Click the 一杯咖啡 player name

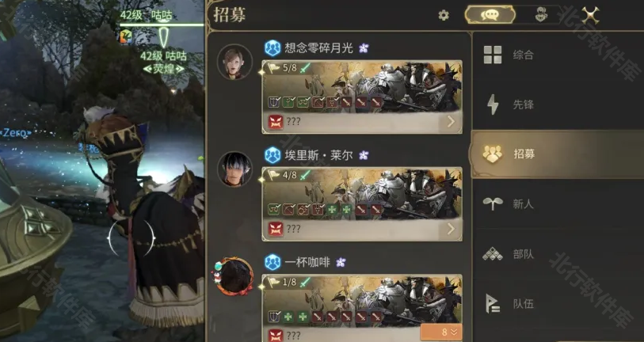click(x=307, y=262)
